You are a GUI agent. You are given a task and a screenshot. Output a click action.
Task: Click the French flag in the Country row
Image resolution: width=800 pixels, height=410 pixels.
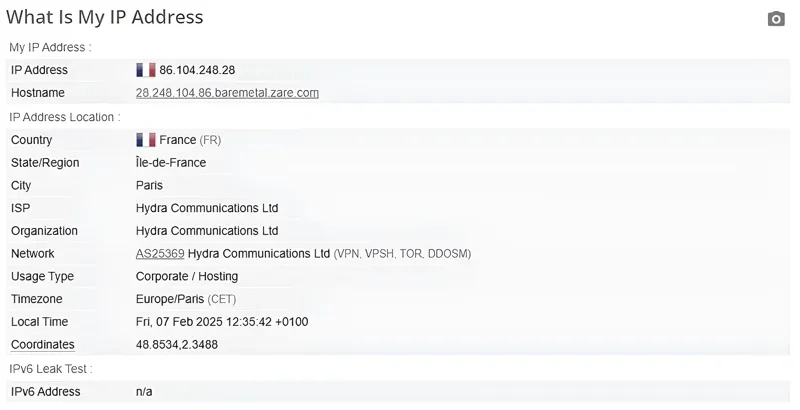pos(146,140)
